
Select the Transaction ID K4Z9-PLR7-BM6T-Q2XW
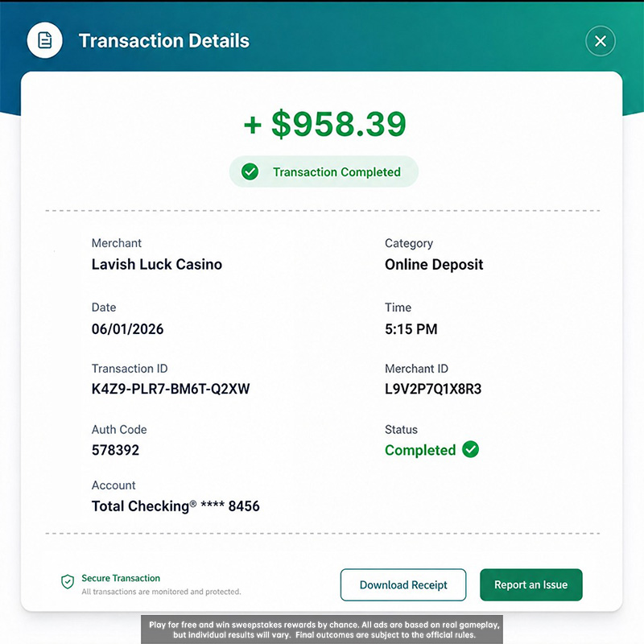pyautogui.click(x=171, y=389)
